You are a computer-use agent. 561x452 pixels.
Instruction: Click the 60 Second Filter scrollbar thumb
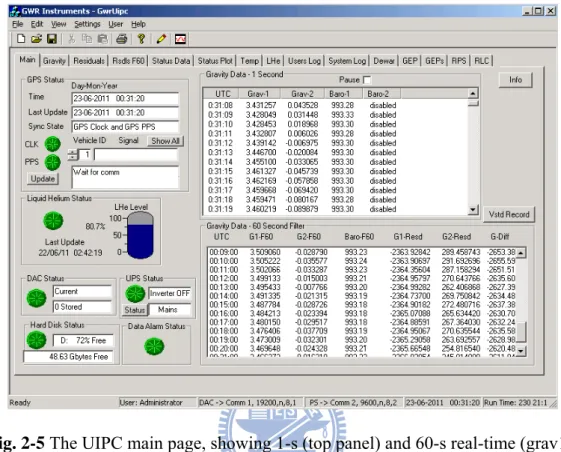[521, 332]
